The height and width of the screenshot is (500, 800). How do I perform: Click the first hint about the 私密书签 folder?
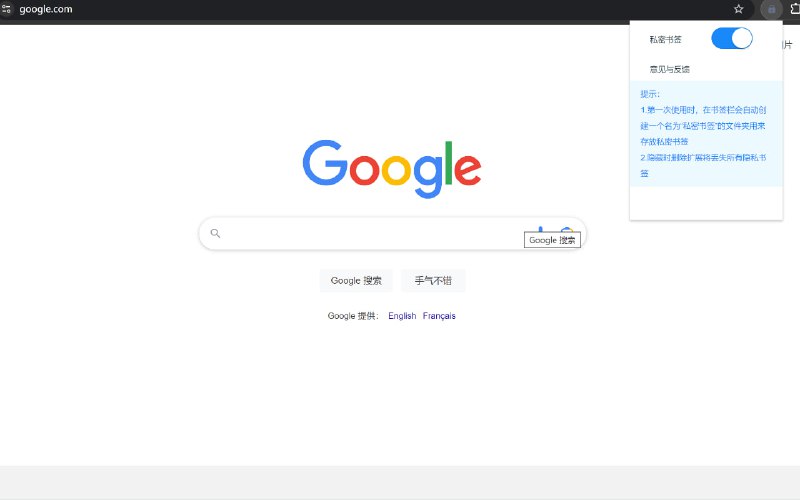tap(703, 126)
